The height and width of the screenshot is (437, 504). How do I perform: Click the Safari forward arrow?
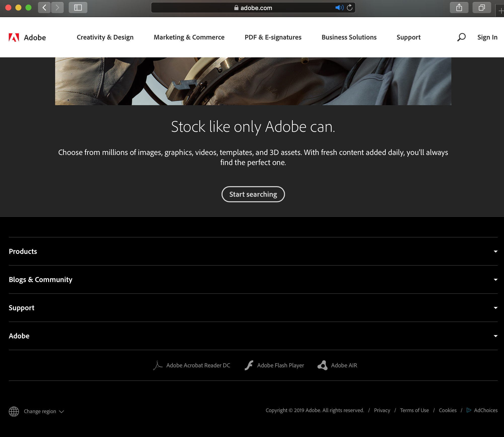(x=57, y=8)
